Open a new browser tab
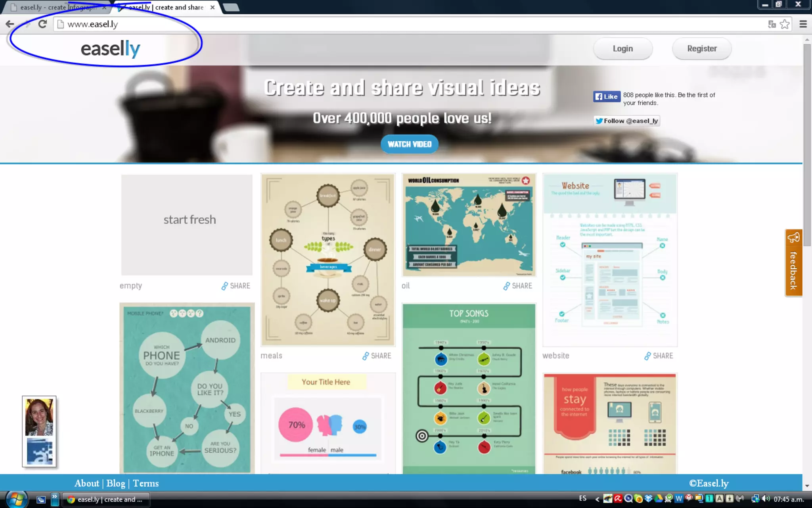The width and height of the screenshot is (812, 508). (x=232, y=7)
